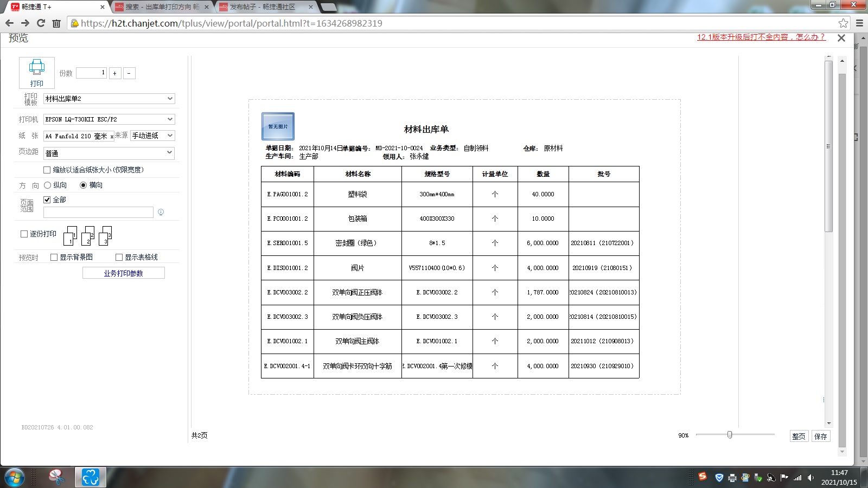This screenshot has height=488, width=868.
Task: Reload the current page
Action: pos(41,23)
